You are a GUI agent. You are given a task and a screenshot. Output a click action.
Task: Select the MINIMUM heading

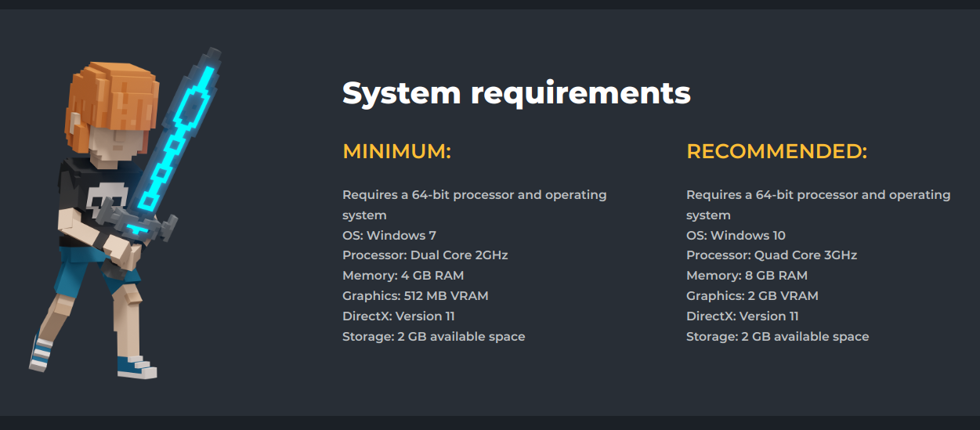click(x=396, y=151)
